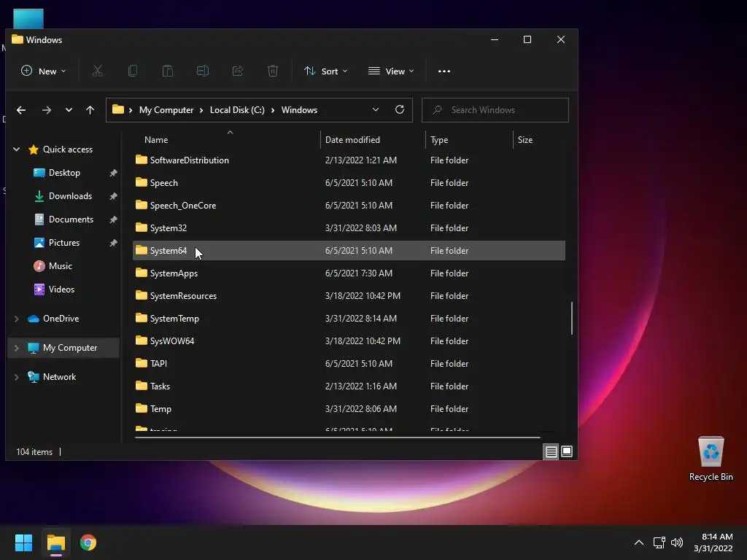Launch Google Chrome from the taskbar
The width and height of the screenshot is (747, 560).
pos(88,542)
